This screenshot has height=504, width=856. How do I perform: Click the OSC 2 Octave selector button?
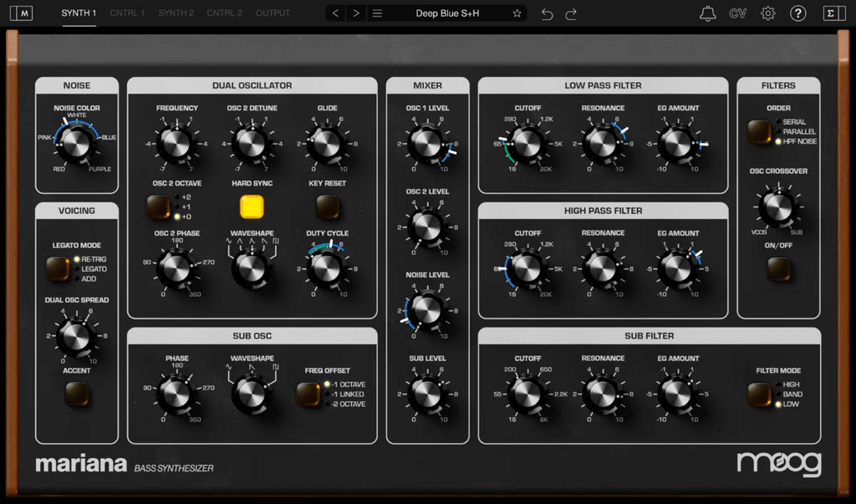coord(158,207)
